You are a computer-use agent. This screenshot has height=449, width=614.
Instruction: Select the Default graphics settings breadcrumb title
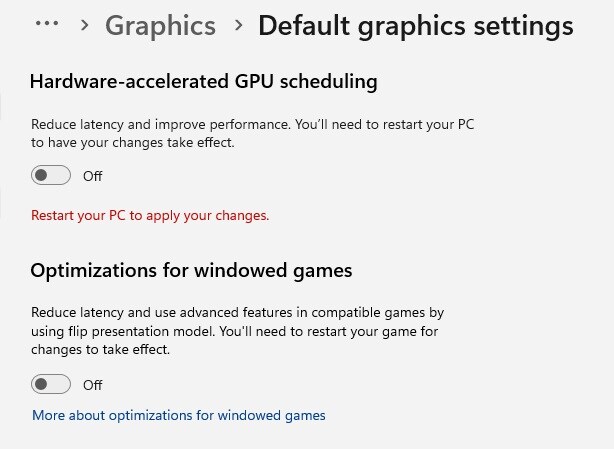pyautogui.click(x=415, y=26)
